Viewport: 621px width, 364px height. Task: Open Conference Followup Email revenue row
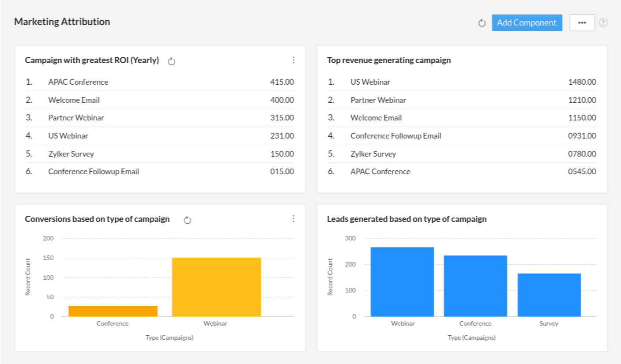pos(396,136)
